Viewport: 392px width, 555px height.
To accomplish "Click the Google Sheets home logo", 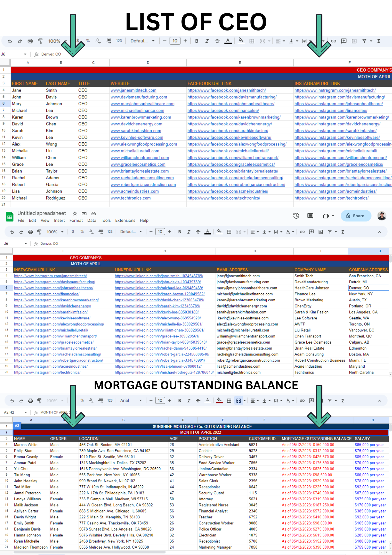I will pyautogui.click(x=10, y=217).
